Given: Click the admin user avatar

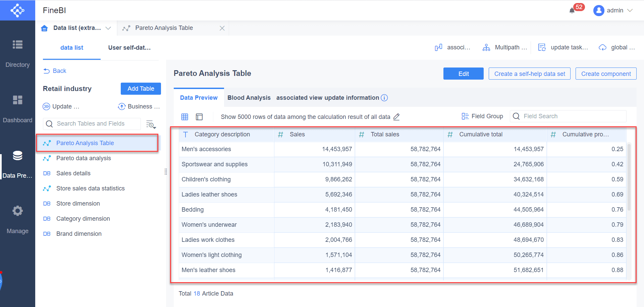Looking at the screenshot, I should point(599,10).
